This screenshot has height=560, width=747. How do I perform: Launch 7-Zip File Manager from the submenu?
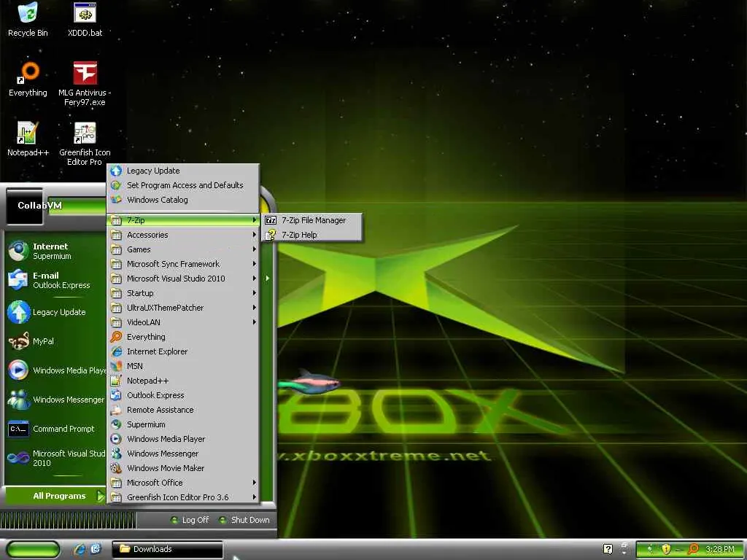[312, 220]
